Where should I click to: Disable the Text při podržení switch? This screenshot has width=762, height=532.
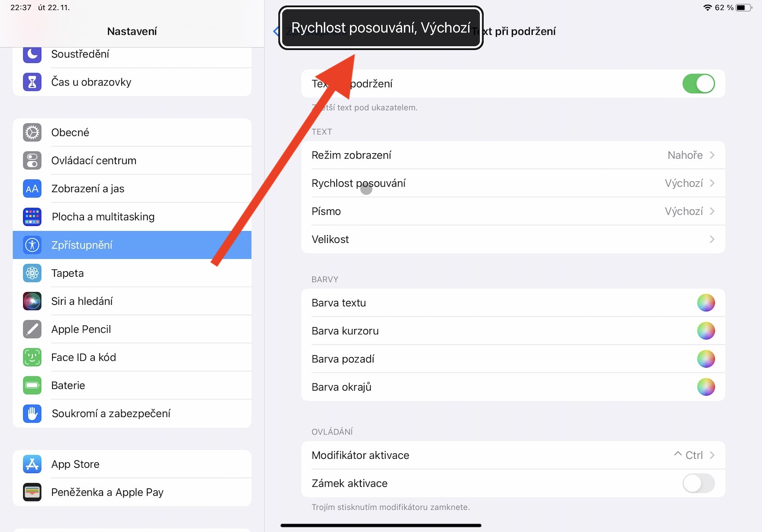tap(698, 84)
